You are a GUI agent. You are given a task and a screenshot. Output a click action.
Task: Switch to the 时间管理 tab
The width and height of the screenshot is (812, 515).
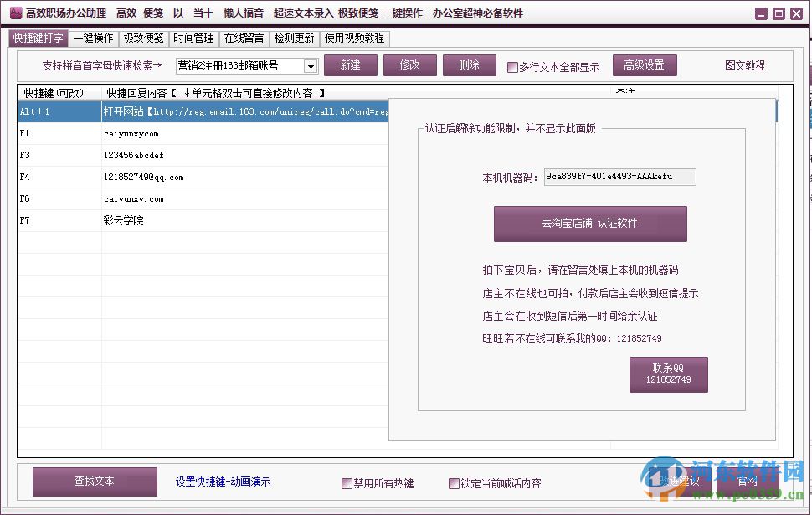click(193, 39)
